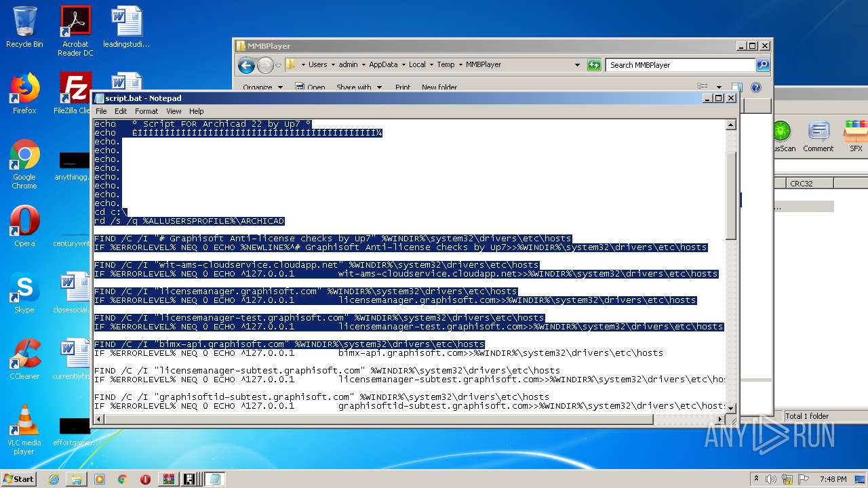Viewport: 868px width, 488px height.
Task: Expand the arrow before AppData breadcrumb
Action: (x=363, y=65)
